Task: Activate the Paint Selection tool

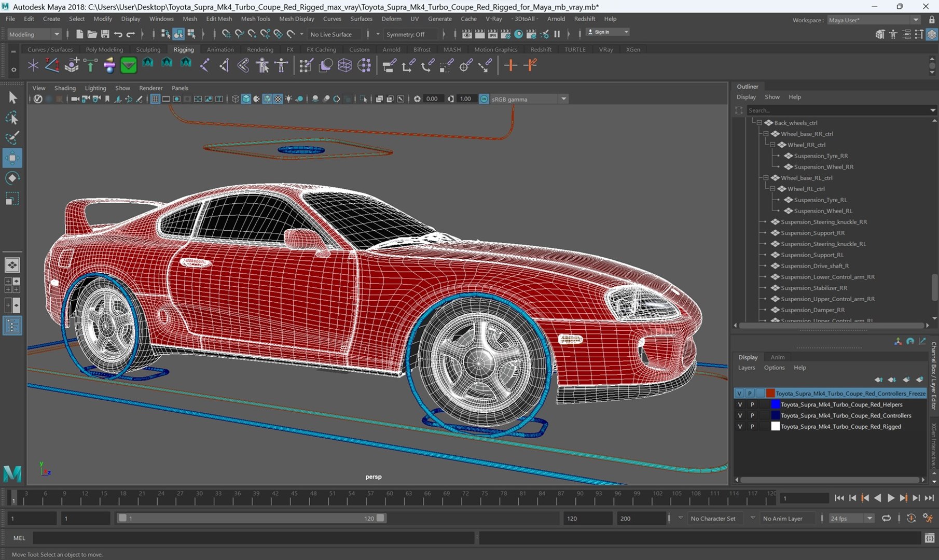Action: tap(12, 138)
